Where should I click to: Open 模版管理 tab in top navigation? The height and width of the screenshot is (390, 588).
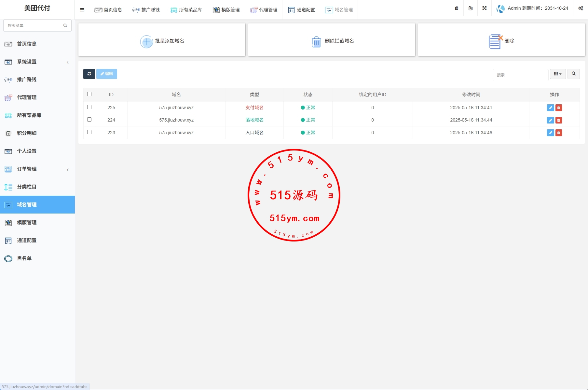[226, 10]
